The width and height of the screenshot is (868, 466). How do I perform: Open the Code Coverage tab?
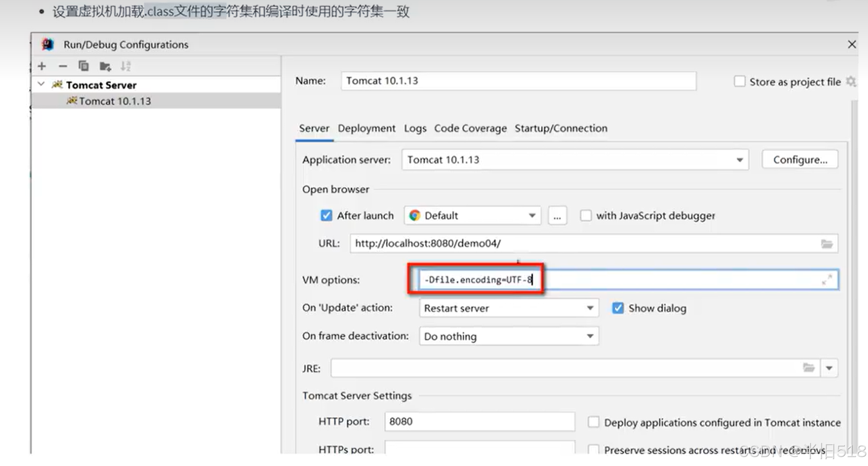470,128
